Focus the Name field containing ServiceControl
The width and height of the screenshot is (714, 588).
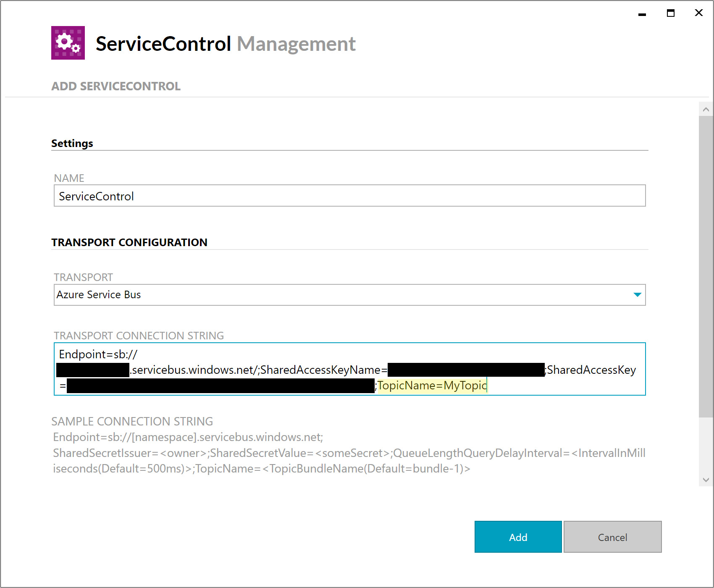(x=349, y=196)
